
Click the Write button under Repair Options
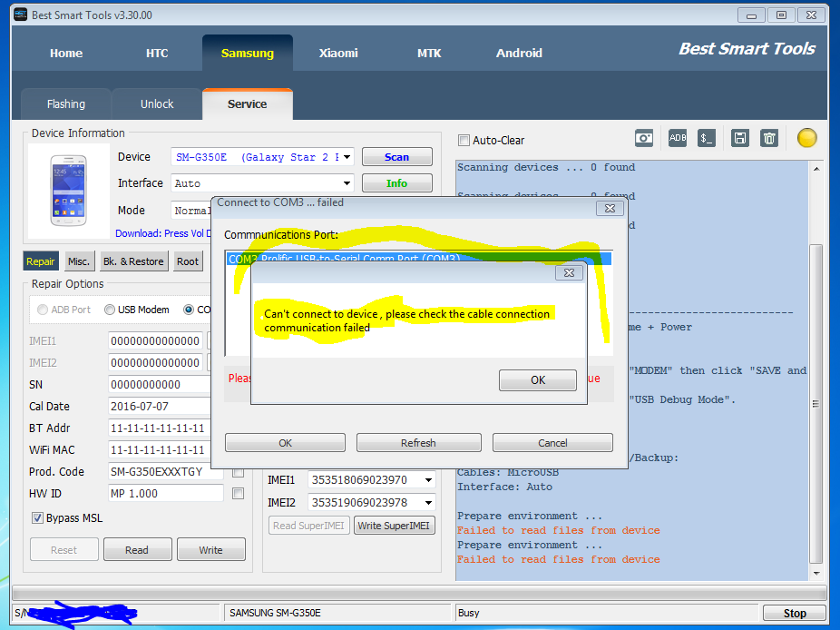(211, 549)
